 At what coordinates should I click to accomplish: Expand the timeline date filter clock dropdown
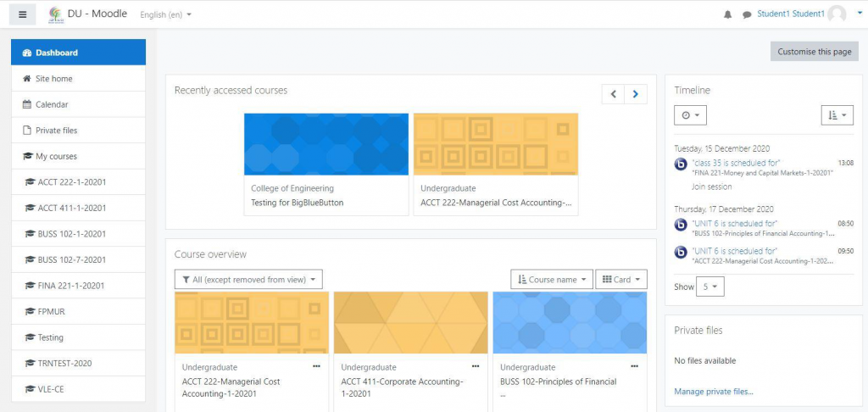[690, 115]
